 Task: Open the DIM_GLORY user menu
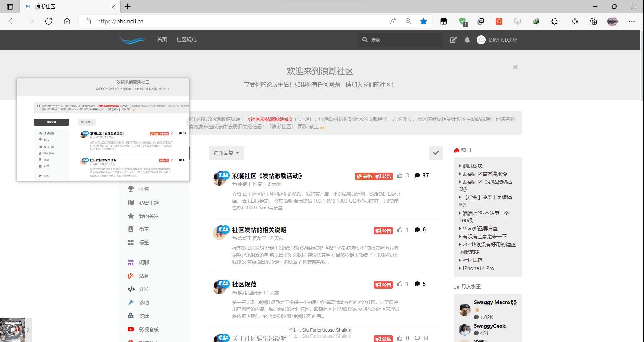[497, 40]
